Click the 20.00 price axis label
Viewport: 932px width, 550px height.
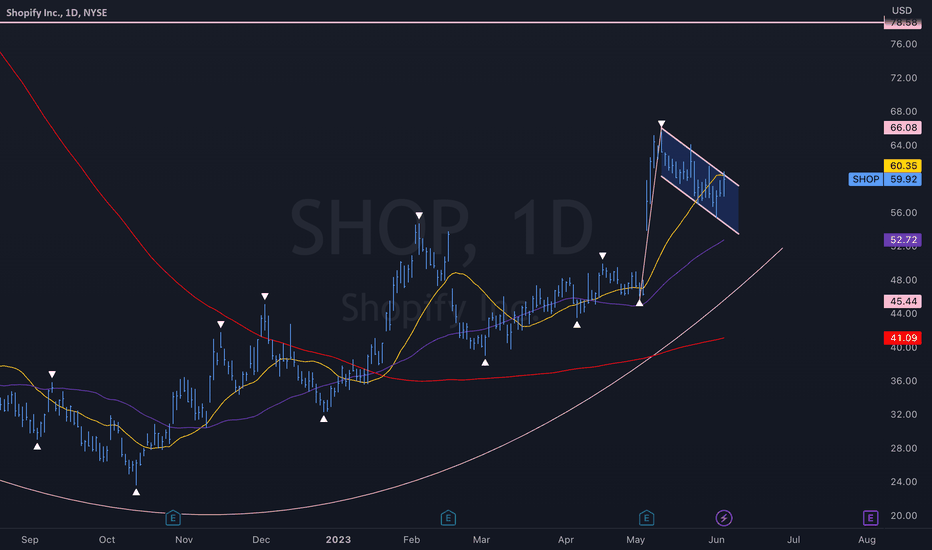click(903, 516)
